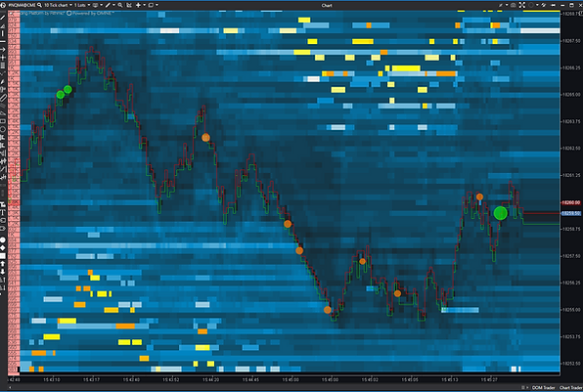Click the red 10260.00 price marker
The height and width of the screenshot is (392, 583).
570,202
